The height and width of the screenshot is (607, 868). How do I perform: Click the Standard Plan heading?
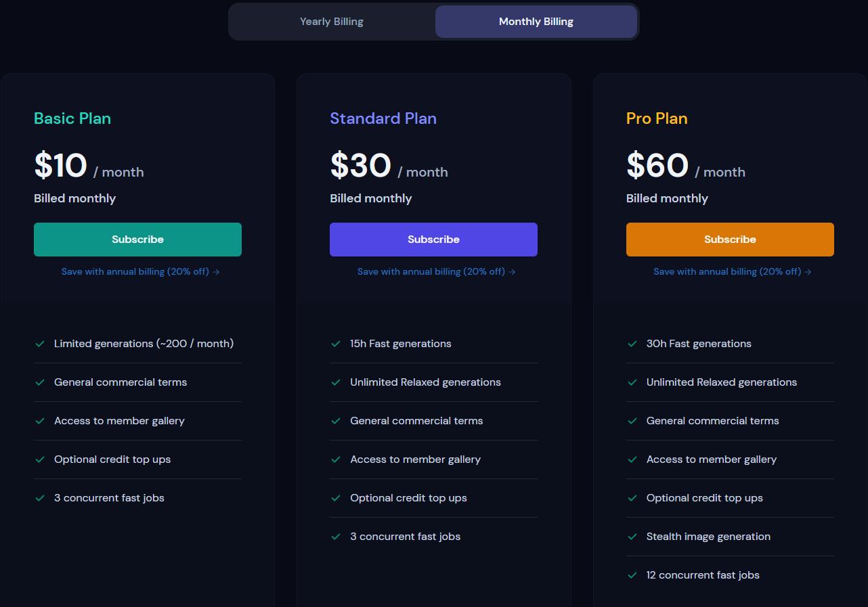[x=383, y=118]
